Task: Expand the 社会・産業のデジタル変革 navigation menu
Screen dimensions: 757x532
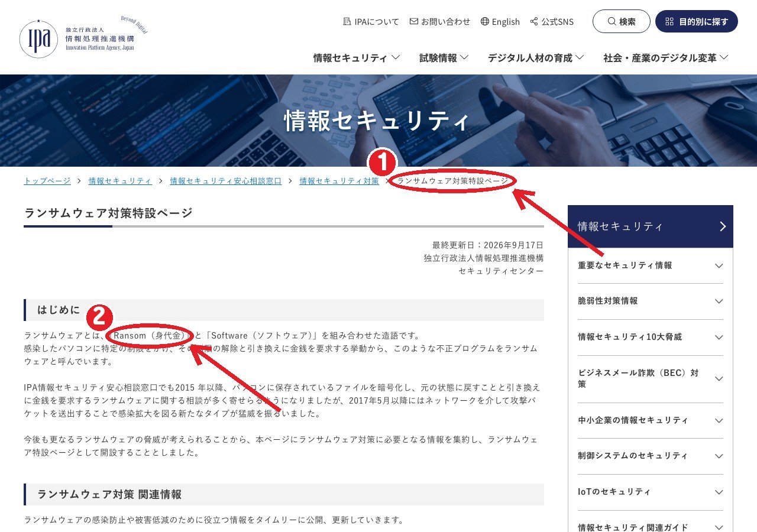Action: (666, 57)
